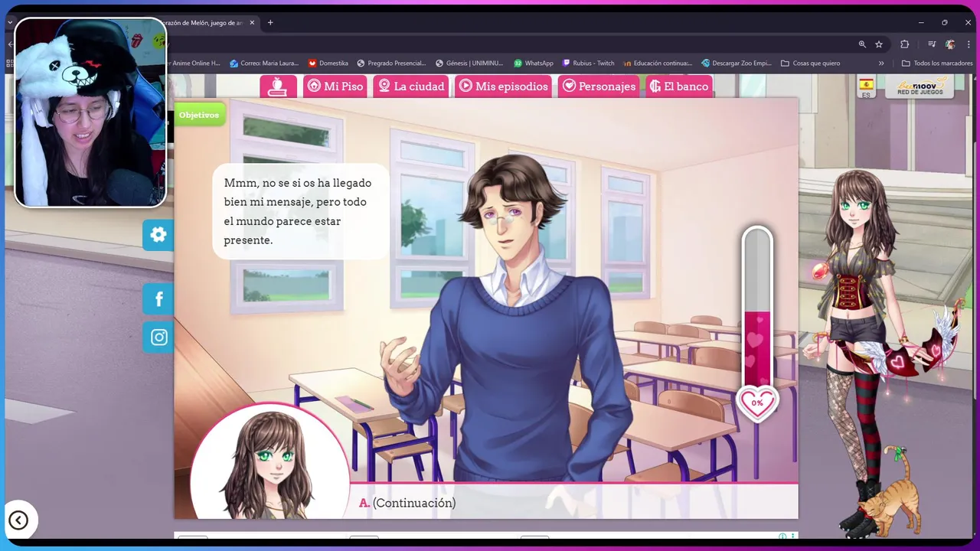Viewport: 980px width, 551px height.
Task: Click the ad info icon below game
Action: [782, 536]
